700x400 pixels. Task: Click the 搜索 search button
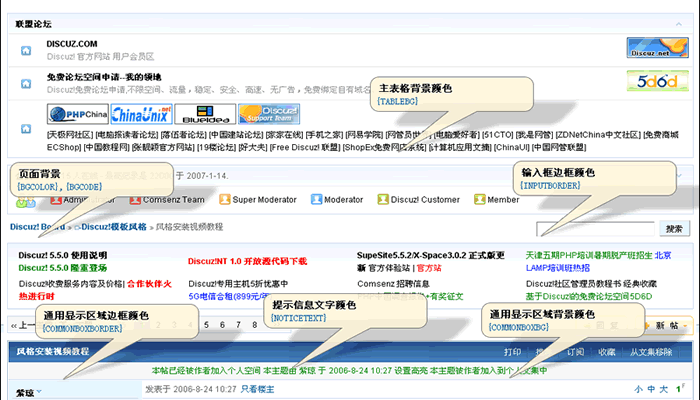point(674,228)
